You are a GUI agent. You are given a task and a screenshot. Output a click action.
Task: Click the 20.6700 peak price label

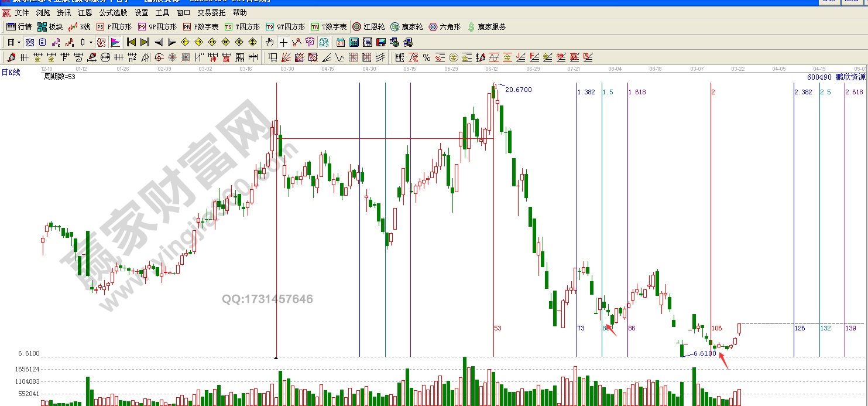tap(518, 90)
